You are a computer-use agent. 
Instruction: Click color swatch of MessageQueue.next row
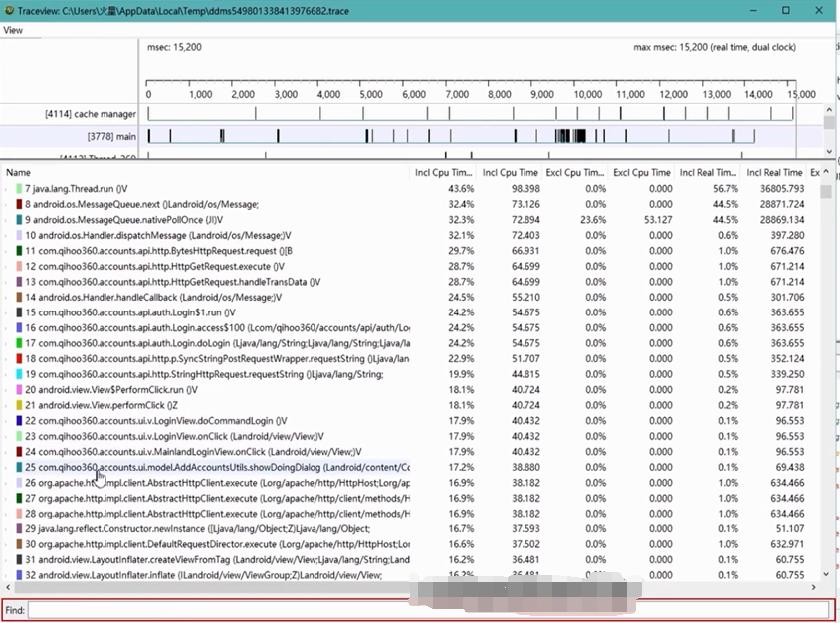pos(19,204)
